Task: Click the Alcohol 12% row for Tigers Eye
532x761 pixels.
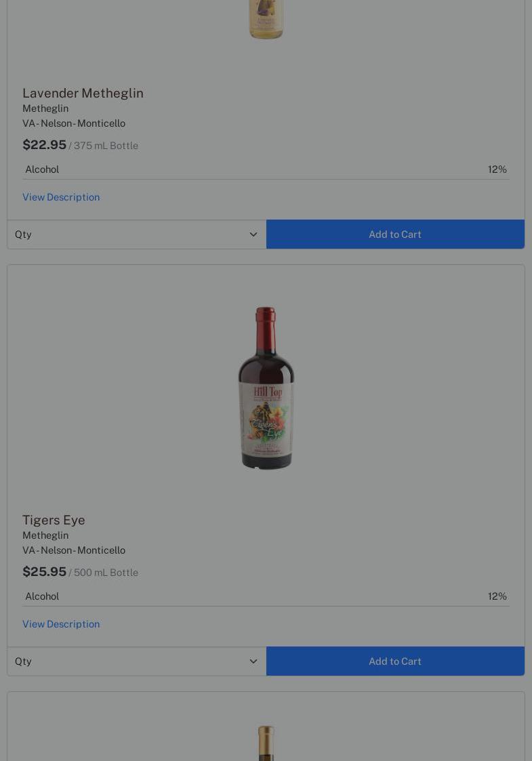Action: (x=266, y=596)
